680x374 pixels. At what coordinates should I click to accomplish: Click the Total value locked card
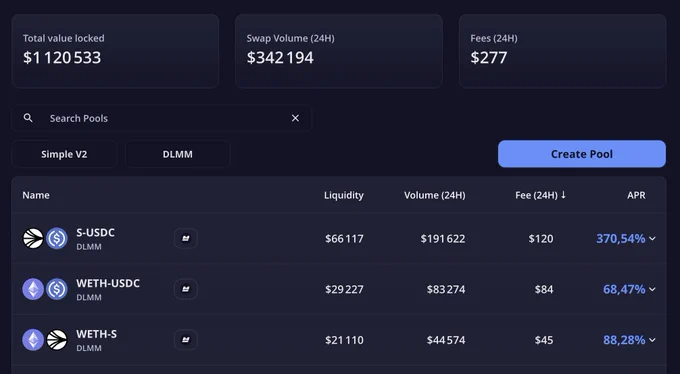(115, 51)
